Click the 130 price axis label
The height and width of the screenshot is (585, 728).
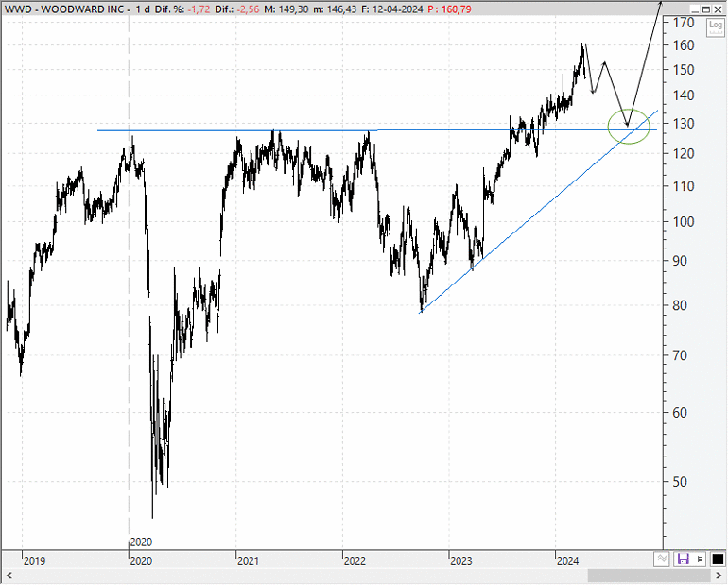point(684,124)
